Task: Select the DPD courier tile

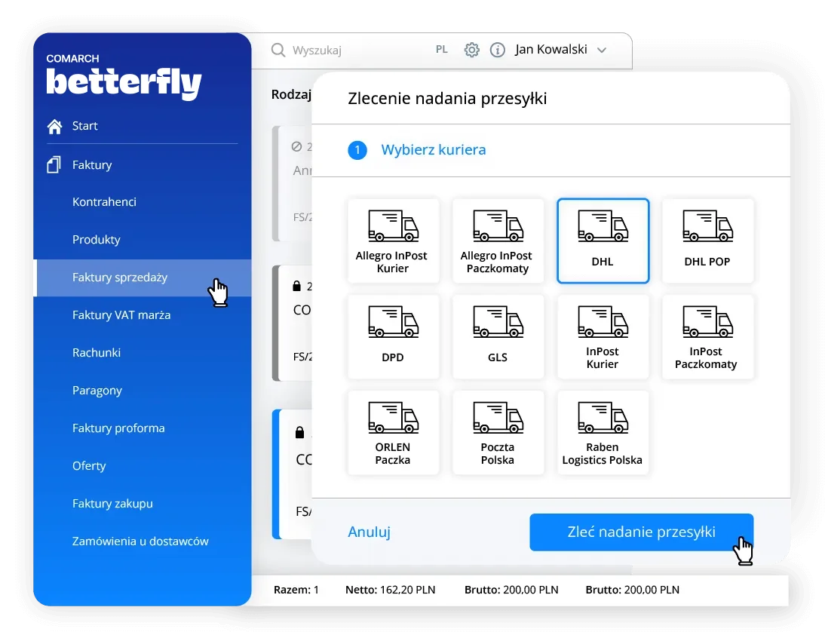Action: point(392,336)
